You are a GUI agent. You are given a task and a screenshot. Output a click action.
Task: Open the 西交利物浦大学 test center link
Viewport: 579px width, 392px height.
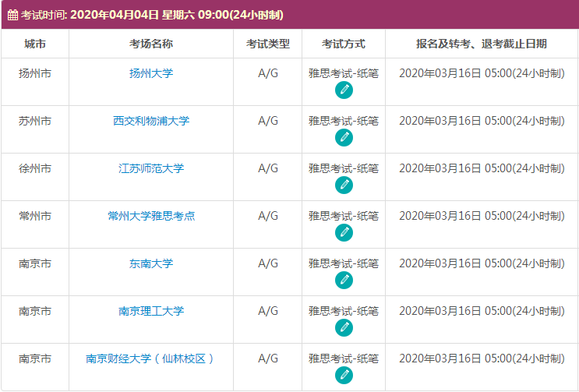[151, 121]
